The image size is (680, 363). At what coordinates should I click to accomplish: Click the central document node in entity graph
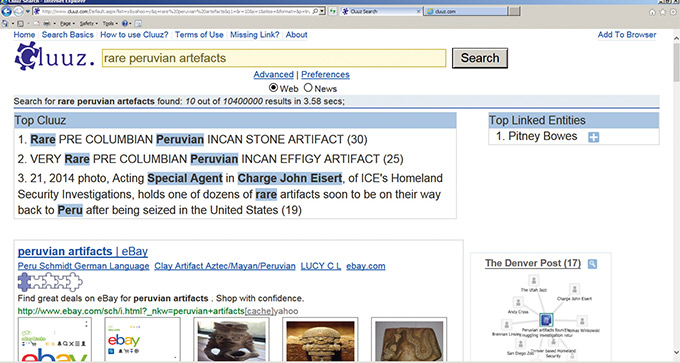[x=546, y=320]
